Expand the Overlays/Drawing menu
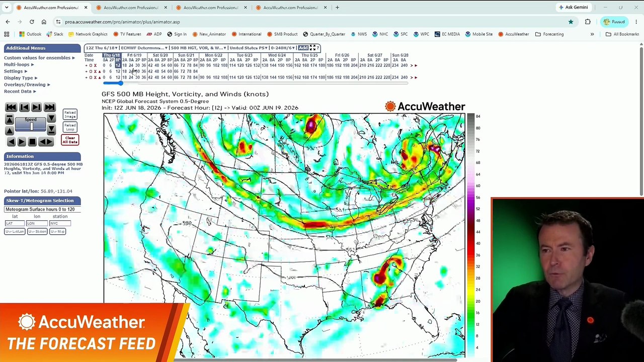644x362 pixels. [27, 84]
